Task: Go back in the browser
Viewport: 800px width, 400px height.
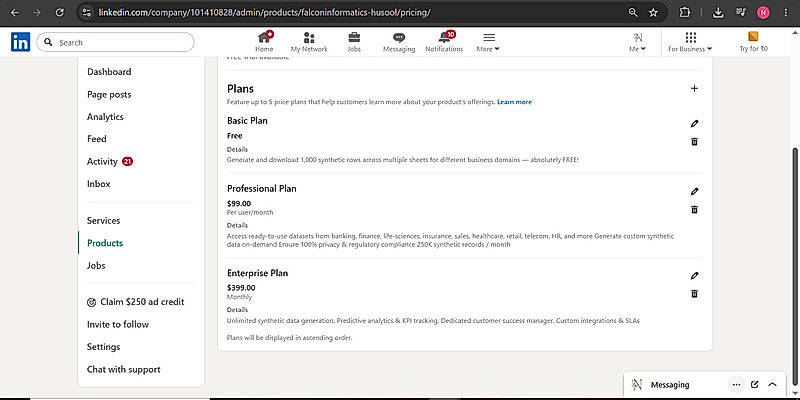Action: tap(15, 13)
